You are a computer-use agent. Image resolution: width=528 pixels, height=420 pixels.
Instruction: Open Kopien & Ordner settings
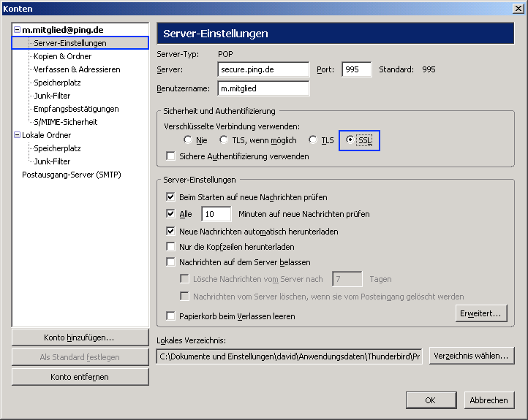coord(62,56)
